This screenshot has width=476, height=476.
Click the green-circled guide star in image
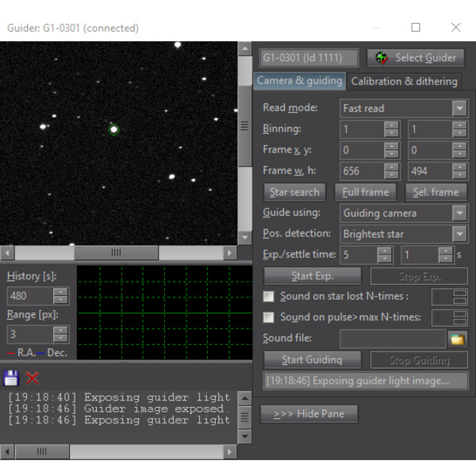113,129
